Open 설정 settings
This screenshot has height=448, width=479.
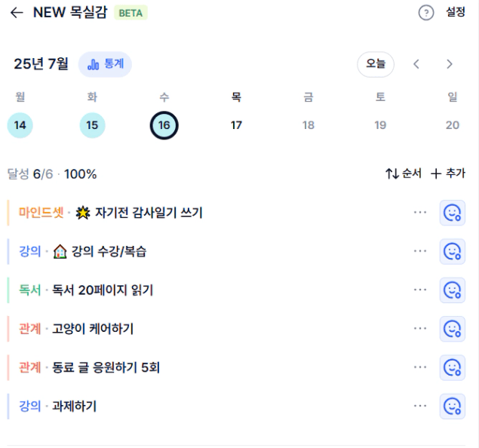pos(456,12)
